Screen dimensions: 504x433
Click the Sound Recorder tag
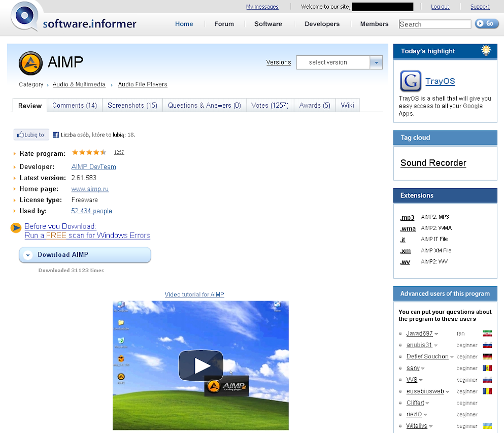coord(433,163)
